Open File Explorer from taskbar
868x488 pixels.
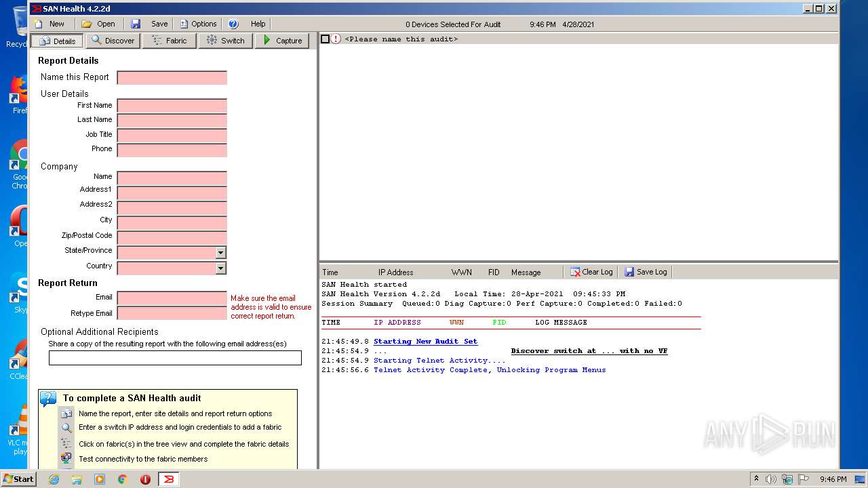click(77, 479)
